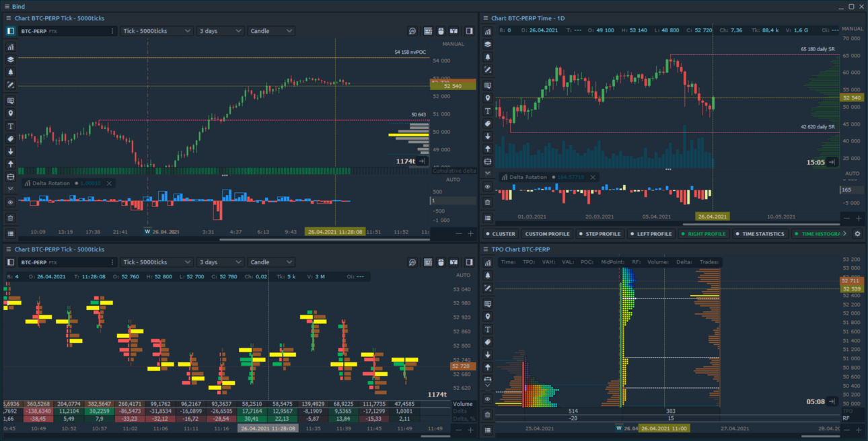Select the comment tool in the top-left chart sidebar
Viewport: 868px width, 441px height.
pyautogui.click(x=11, y=101)
